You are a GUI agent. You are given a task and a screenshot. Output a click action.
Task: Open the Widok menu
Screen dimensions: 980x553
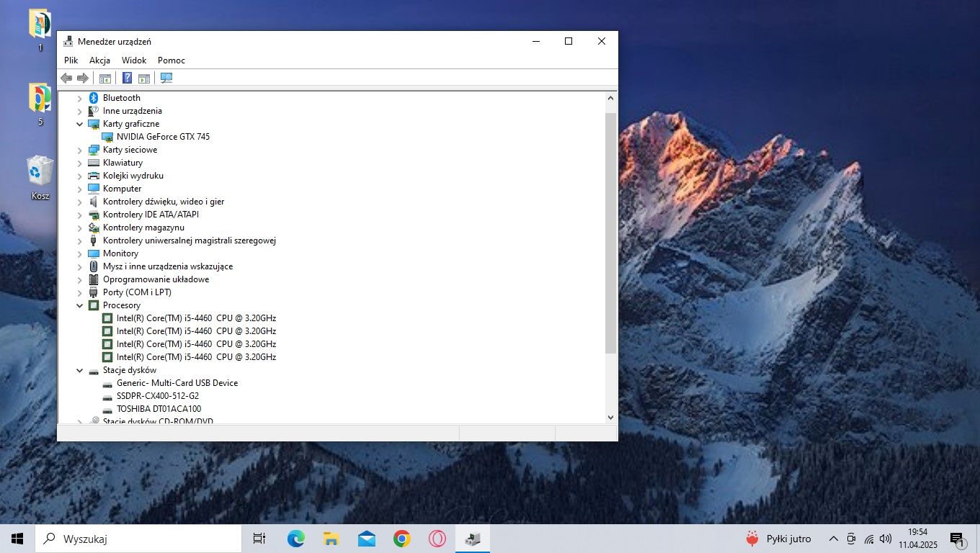(134, 60)
